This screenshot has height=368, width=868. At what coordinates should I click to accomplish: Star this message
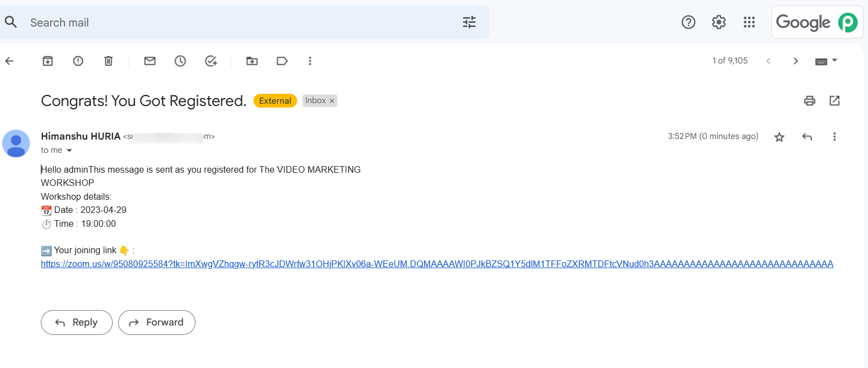[780, 137]
